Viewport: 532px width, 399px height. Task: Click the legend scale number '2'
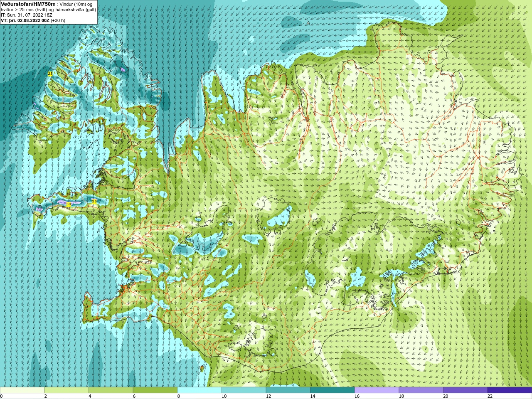[x=46, y=396]
